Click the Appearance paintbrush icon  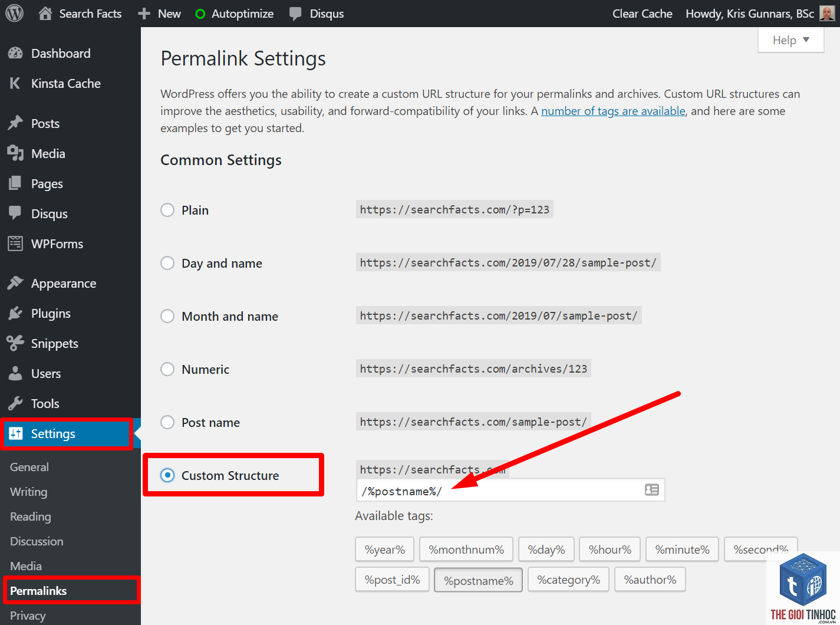pyautogui.click(x=15, y=283)
